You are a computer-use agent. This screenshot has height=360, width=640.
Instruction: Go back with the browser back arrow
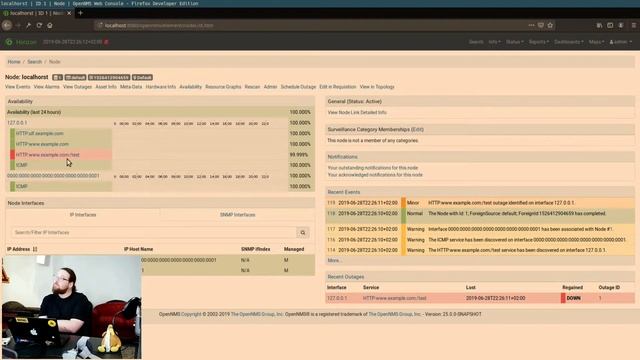[x=7, y=25]
